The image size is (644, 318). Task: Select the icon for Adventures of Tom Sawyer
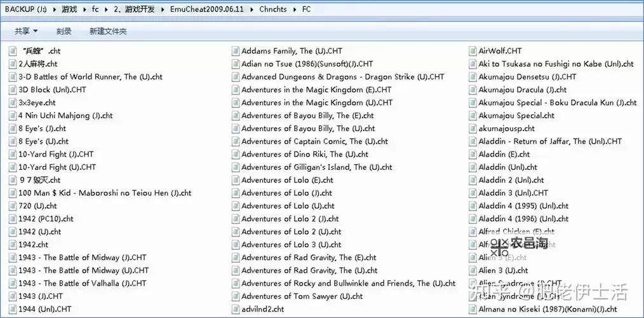(x=236, y=296)
